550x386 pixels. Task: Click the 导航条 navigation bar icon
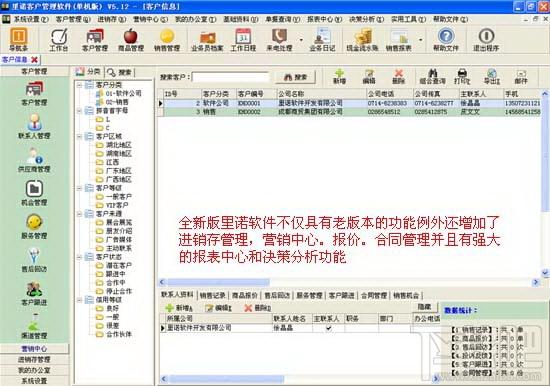point(18,40)
